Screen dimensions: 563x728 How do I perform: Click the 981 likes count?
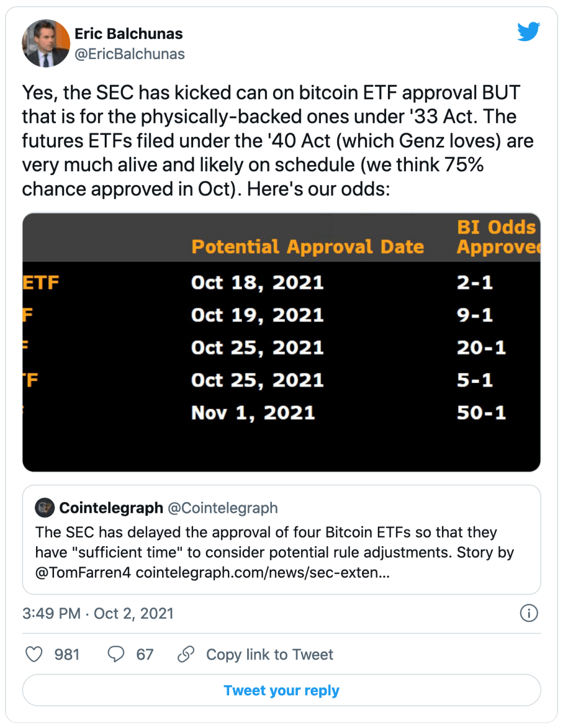pos(67,654)
